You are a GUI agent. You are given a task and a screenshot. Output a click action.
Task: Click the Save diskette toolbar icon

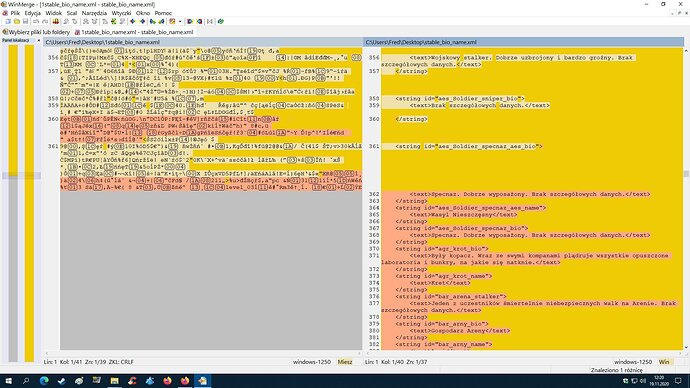click(26, 21)
